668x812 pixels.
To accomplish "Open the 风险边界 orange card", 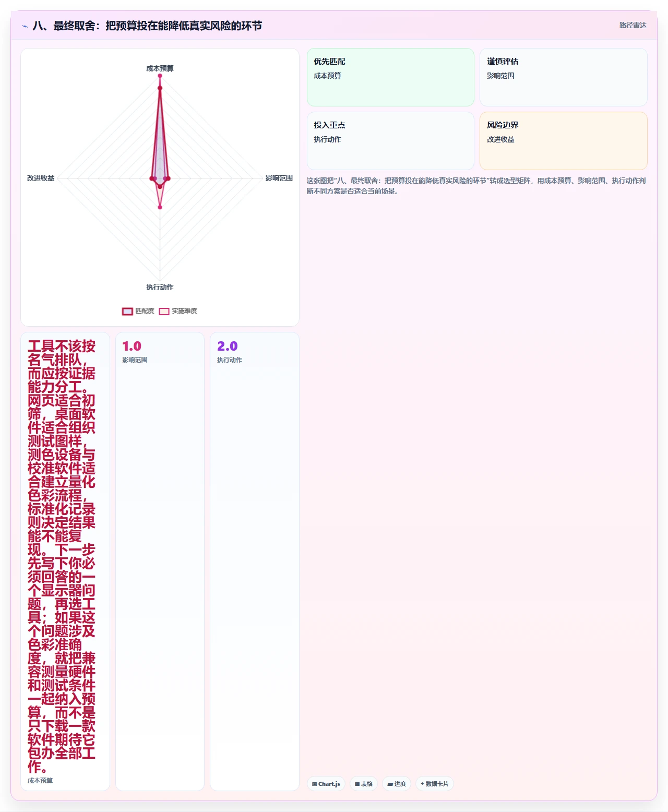I will pyautogui.click(x=564, y=141).
